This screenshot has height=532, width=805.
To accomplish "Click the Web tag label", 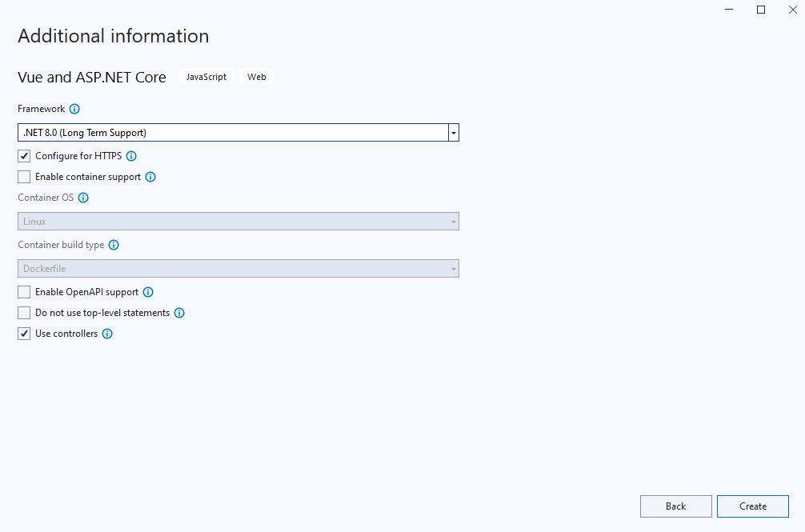I will pyautogui.click(x=257, y=78).
